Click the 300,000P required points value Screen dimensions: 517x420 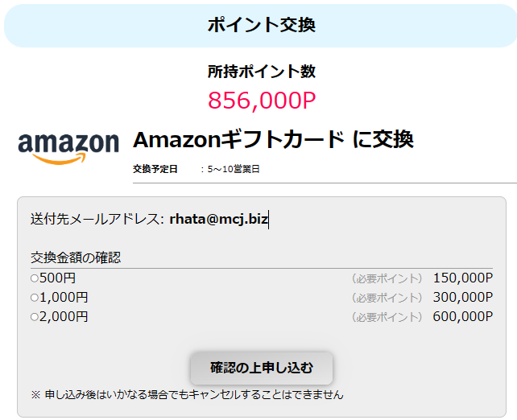462,298
